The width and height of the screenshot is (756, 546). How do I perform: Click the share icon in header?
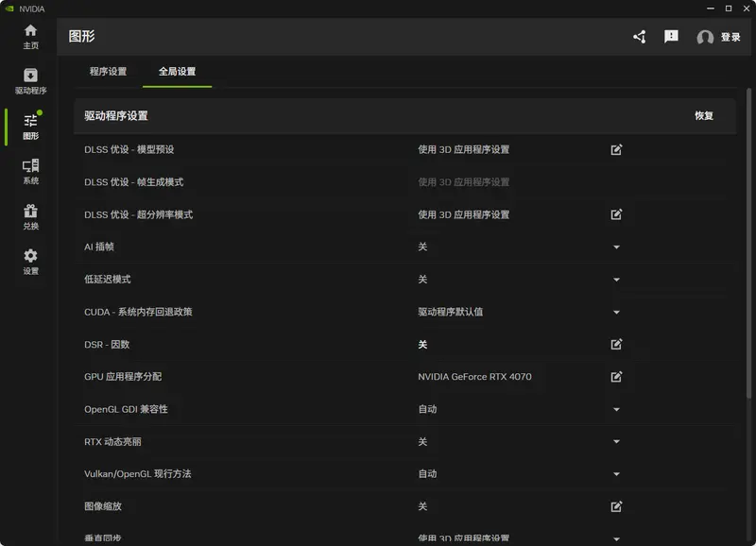[x=640, y=37]
